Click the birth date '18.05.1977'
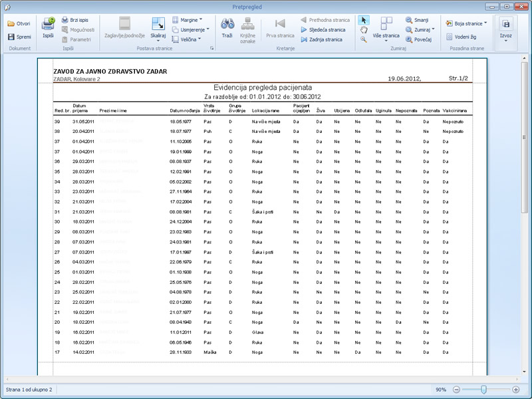This screenshot has height=399, width=532. pos(180,122)
